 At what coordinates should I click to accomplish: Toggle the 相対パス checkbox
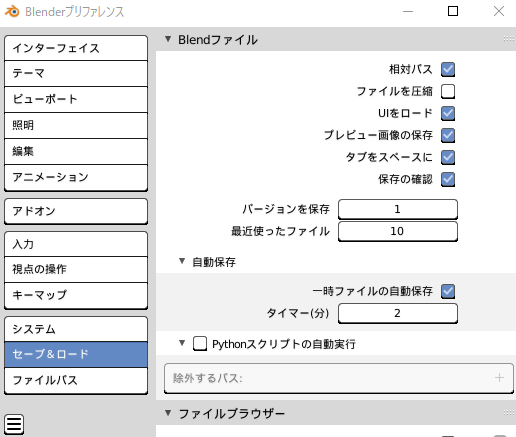pyautogui.click(x=448, y=69)
